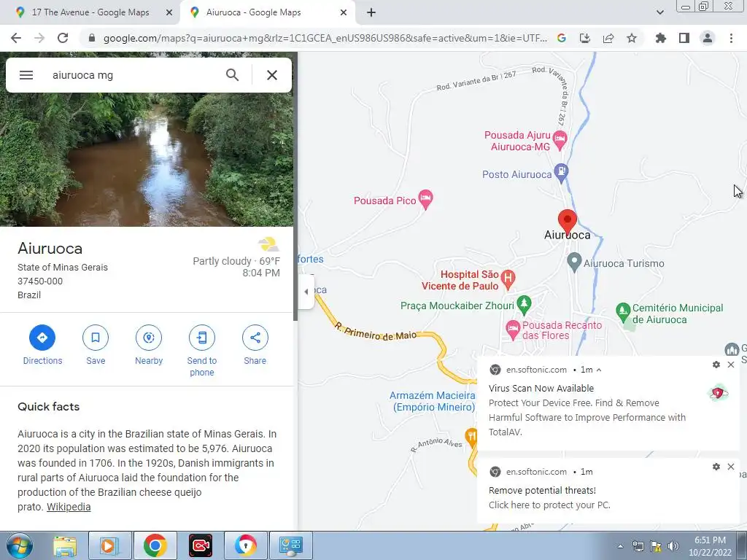Bookmark this page with the star
Viewport: 747px width, 560px height.
tap(632, 38)
